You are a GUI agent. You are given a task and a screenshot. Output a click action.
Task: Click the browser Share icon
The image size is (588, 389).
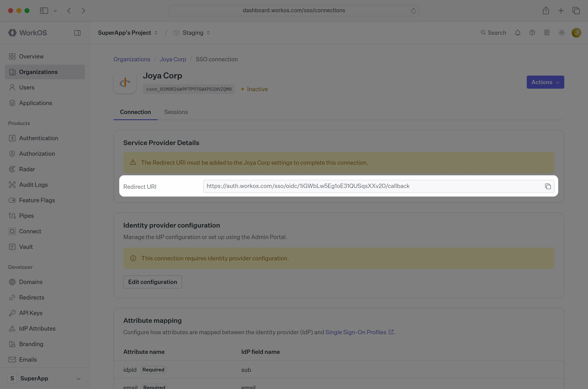coord(546,11)
